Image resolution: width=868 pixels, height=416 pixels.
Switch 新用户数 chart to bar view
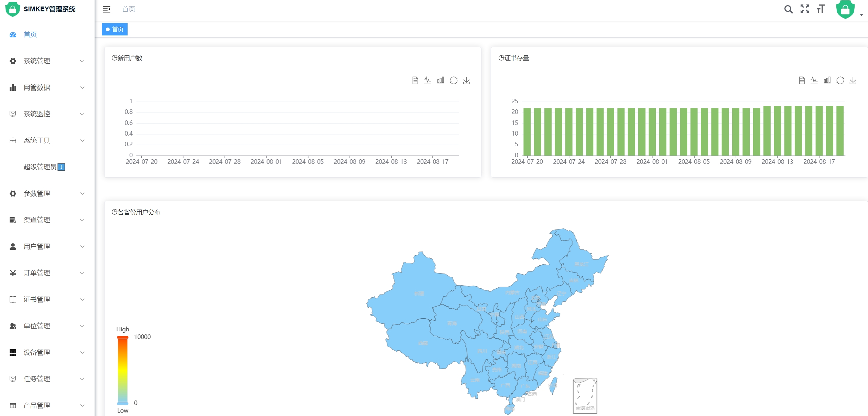coord(441,81)
